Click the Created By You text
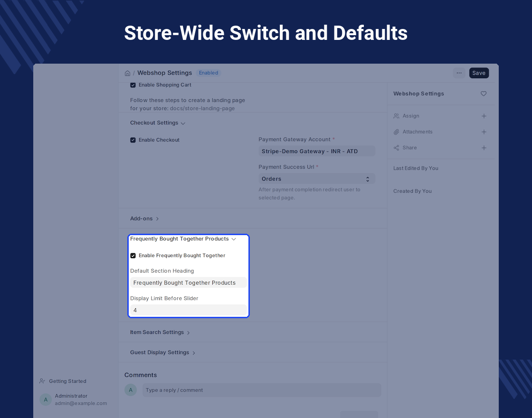The height and width of the screenshot is (418, 532). [x=412, y=191]
